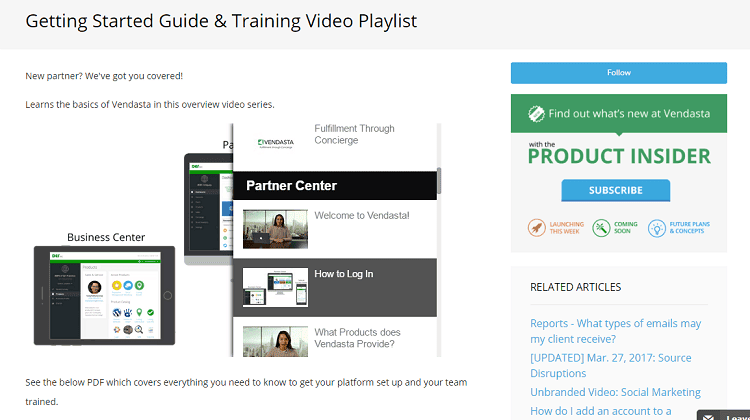Click the SUBSCRIBE button in Product Insider
Screen dimensions: 750x420
(616, 190)
